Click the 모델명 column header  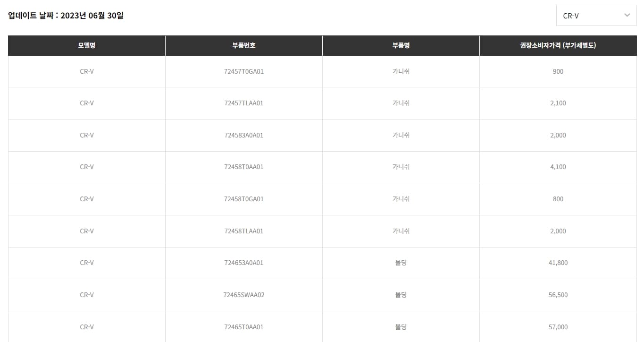pyautogui.click(x=87, y=46)
